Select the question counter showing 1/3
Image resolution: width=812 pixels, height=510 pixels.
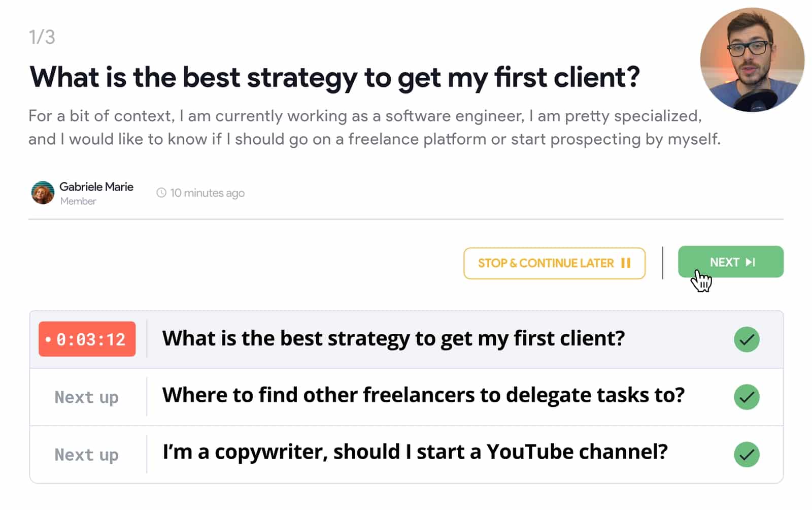click(x=42, y=36)
